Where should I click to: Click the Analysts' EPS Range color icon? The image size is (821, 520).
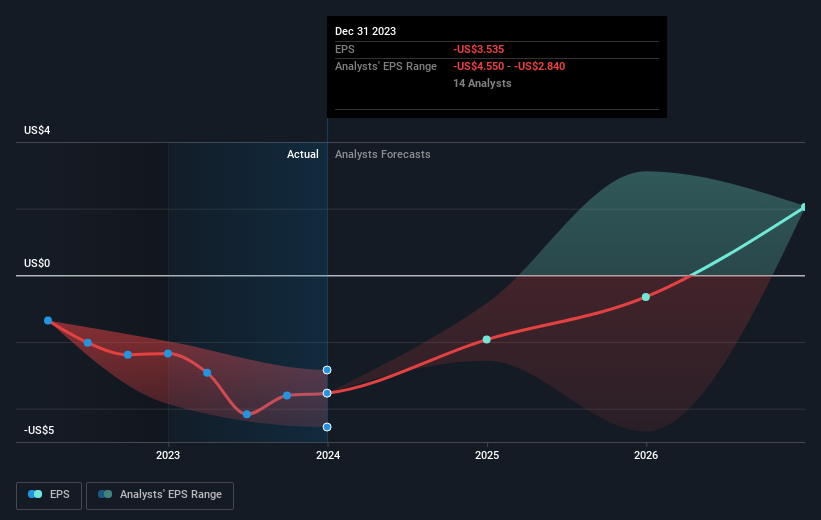click(105, 494)
